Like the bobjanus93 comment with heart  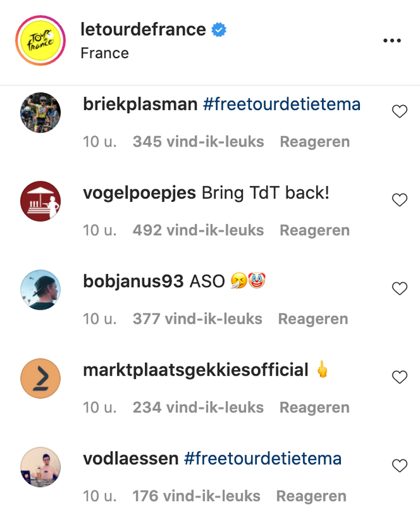click(400, 289)
